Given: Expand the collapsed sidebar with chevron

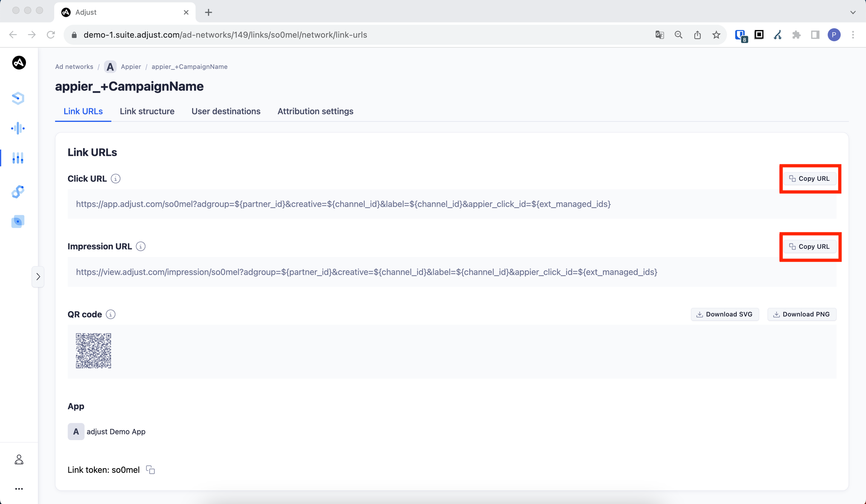Looking at the screenshot, I should [x=38, y=277].
